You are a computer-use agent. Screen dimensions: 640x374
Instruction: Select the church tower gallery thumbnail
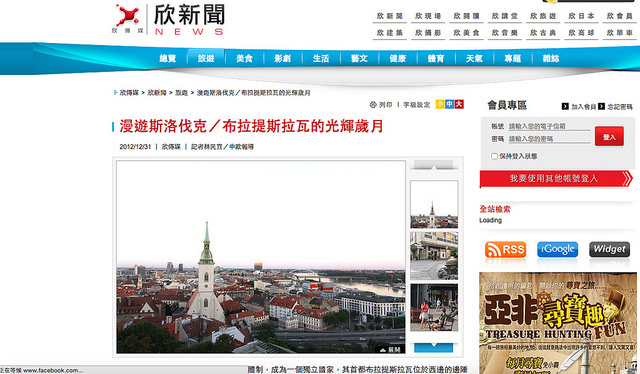(x=434, y=205)
